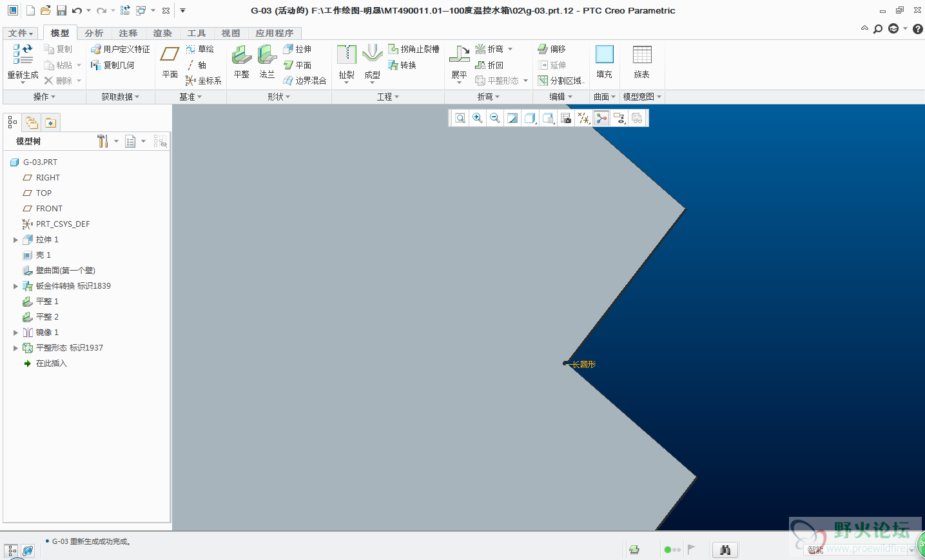Expand the 拉伸 1 feature node

click(x=15, y=240)
